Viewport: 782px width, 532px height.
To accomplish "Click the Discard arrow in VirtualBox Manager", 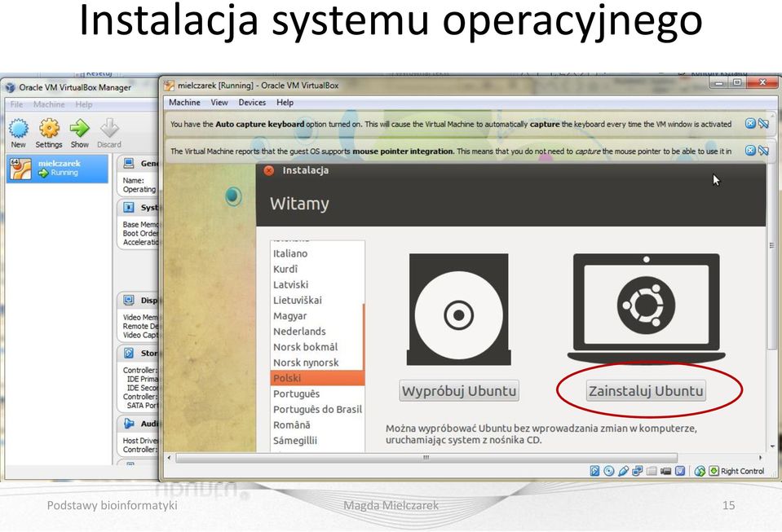I will pyautogui.click(x=109, y=128).
